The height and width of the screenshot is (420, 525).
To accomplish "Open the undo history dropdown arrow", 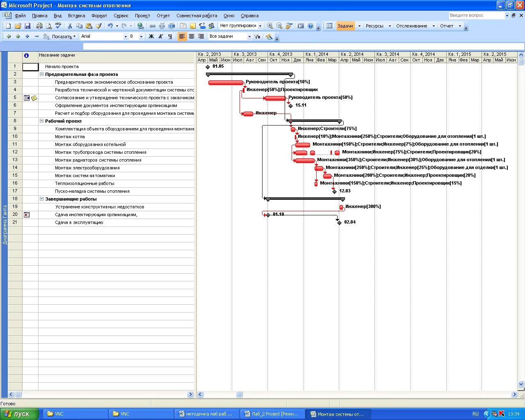I will pos(117,26).
